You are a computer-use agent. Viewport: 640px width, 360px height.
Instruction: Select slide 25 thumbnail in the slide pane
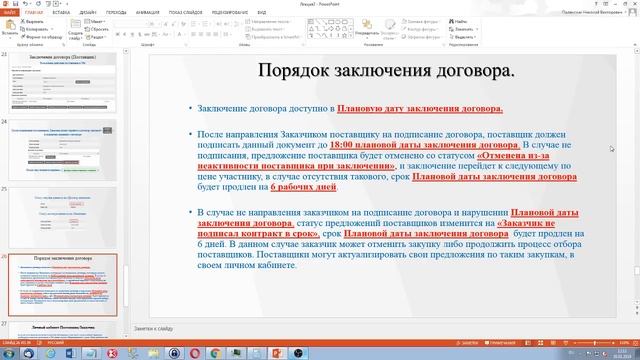(x=63, y=217)
